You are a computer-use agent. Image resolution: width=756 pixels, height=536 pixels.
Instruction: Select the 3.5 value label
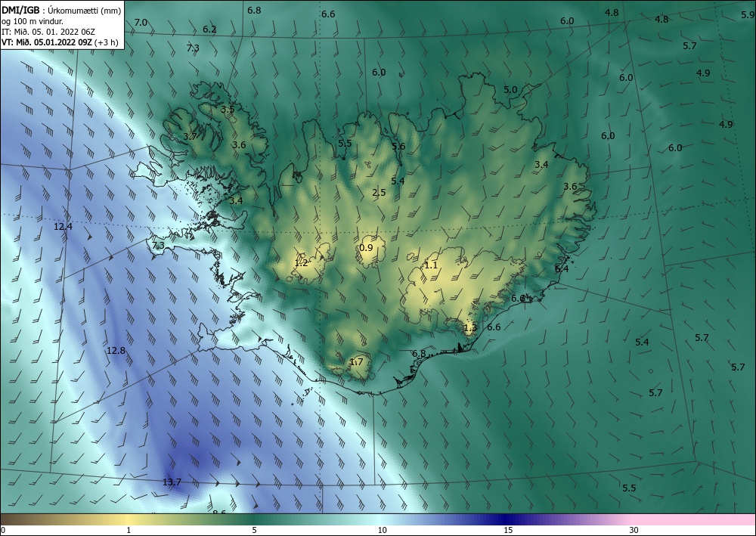coord(228,109)
